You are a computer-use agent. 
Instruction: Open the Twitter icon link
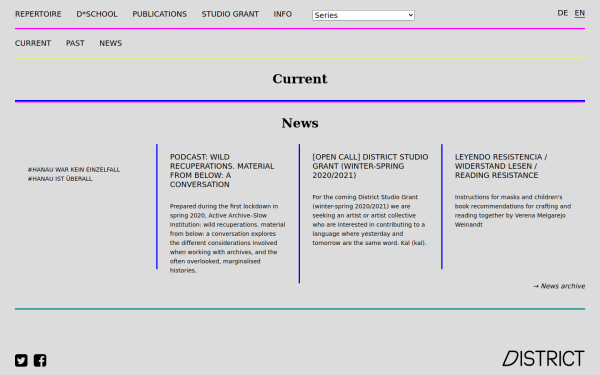click(x=21, y=360)
